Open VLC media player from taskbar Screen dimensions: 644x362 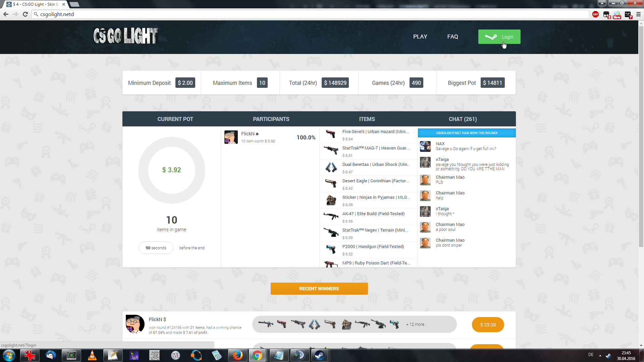(92, 355)
